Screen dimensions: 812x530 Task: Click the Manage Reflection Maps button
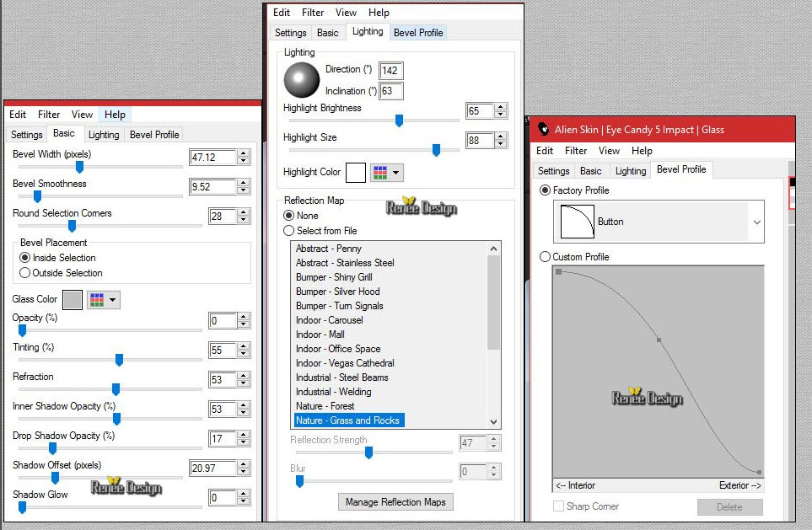(395, 502)
